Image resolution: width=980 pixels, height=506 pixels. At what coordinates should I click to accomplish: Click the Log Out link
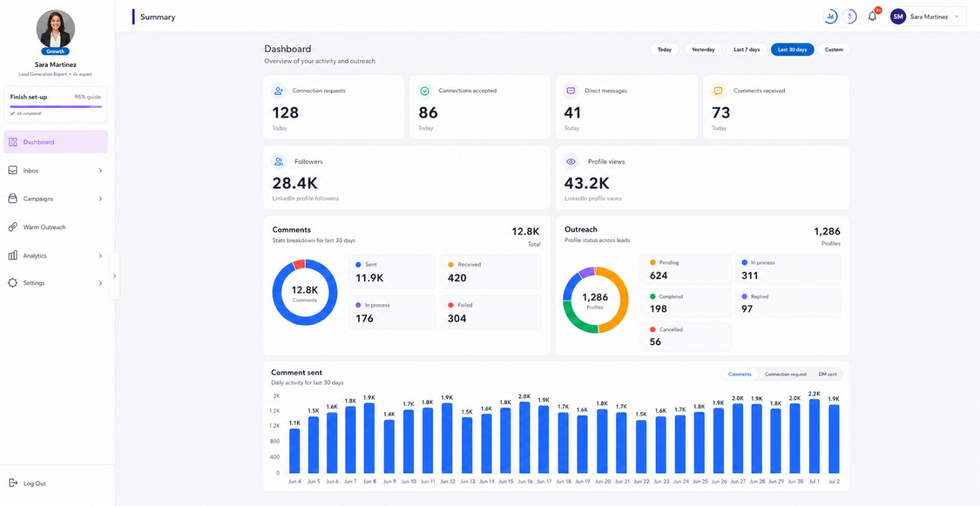[34, 483]
